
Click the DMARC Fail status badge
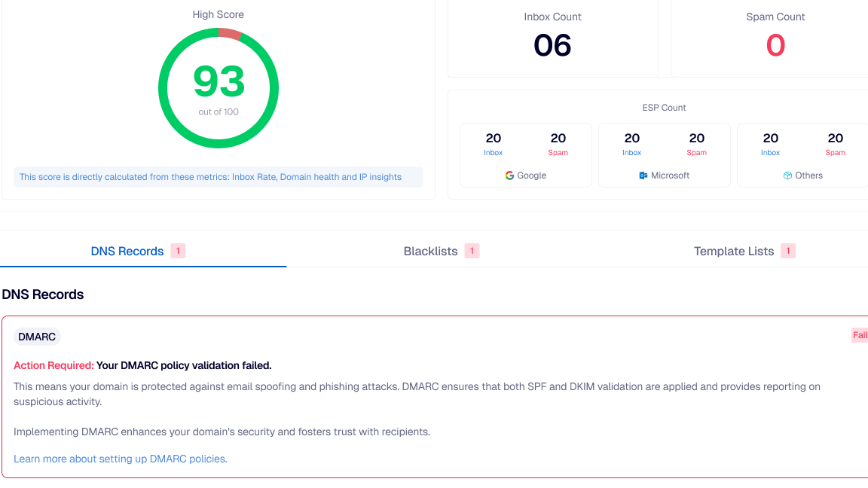point(859,335)
